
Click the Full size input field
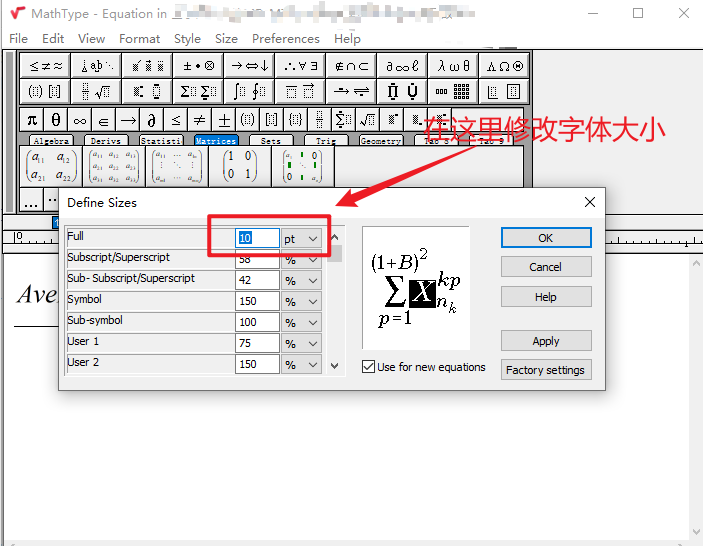pos(257,238)
